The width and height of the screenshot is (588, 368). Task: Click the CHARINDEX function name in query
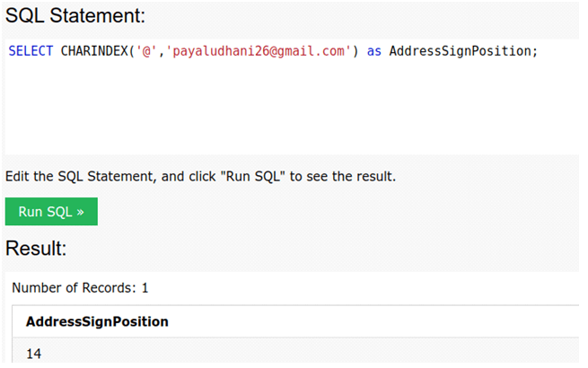pos(93,51)
